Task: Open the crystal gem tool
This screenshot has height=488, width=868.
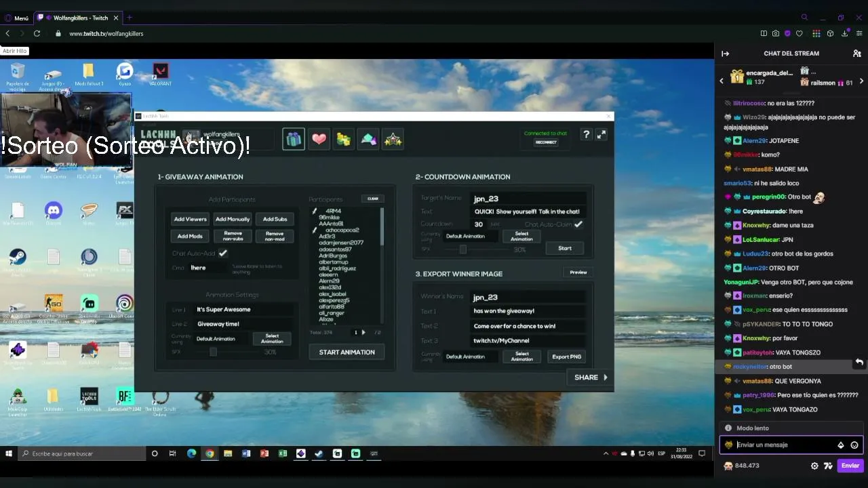Action: click(x=368, y=139)
